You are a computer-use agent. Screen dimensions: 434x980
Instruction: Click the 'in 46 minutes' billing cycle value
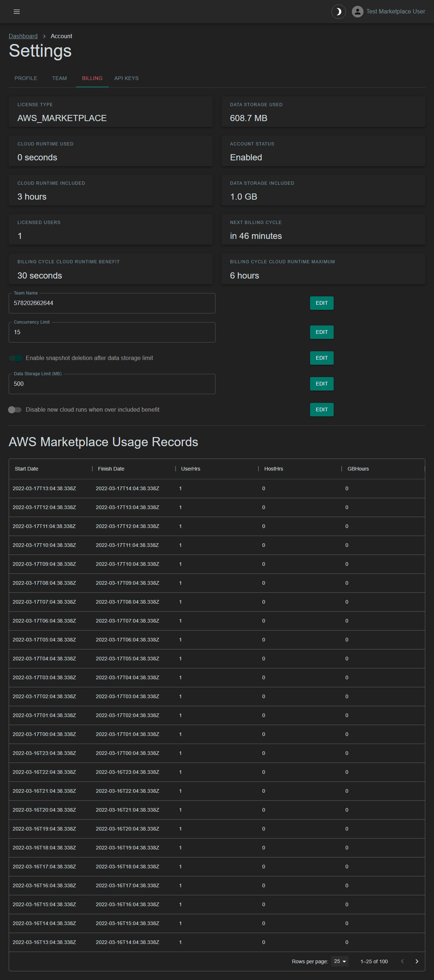(x=256, y=236)
